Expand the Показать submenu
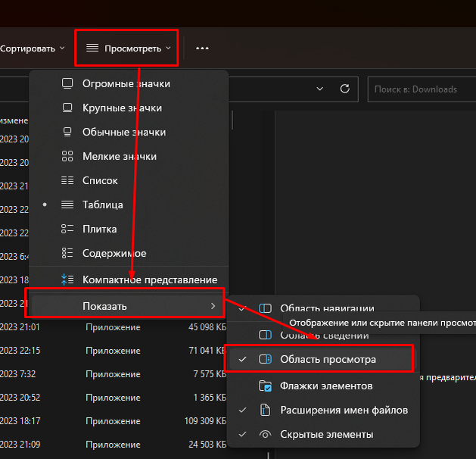 point(129,306)
